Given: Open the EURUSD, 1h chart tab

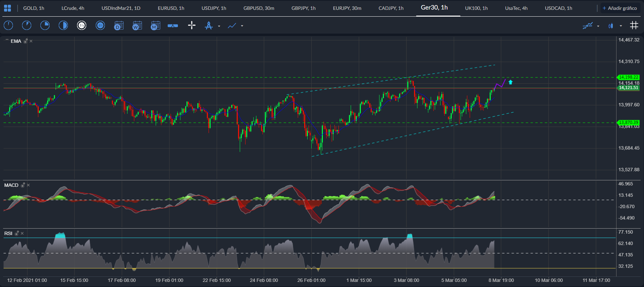Looking at the screenshot, I should pos(171,8).
